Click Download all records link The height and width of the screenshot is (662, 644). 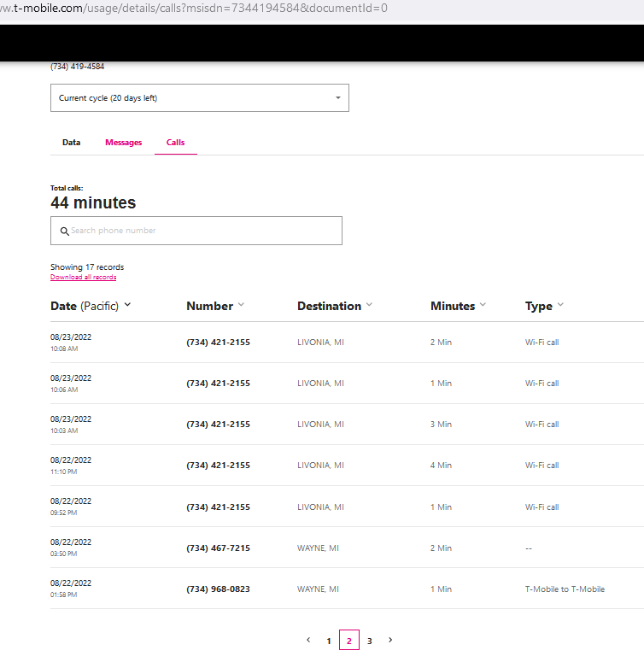click(83, 277)
